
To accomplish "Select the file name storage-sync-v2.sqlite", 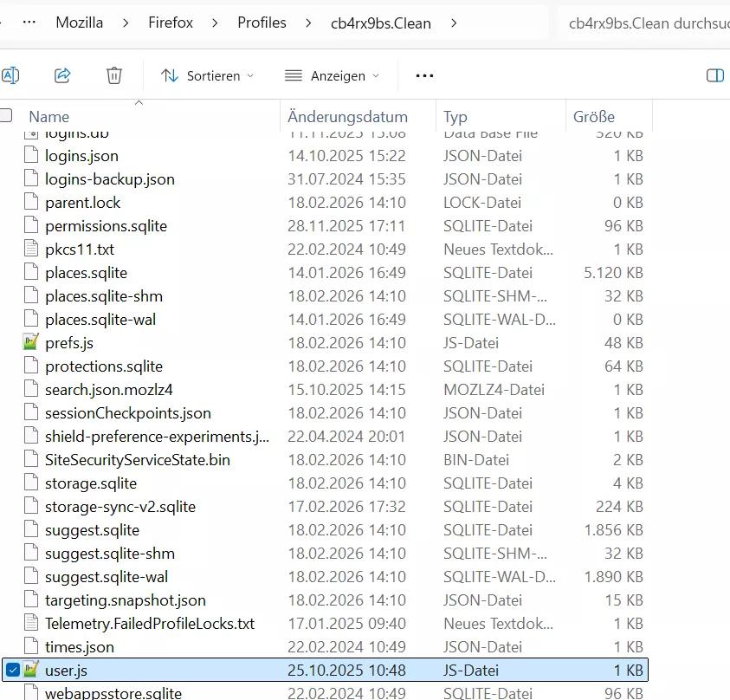I will pos(120,507).
